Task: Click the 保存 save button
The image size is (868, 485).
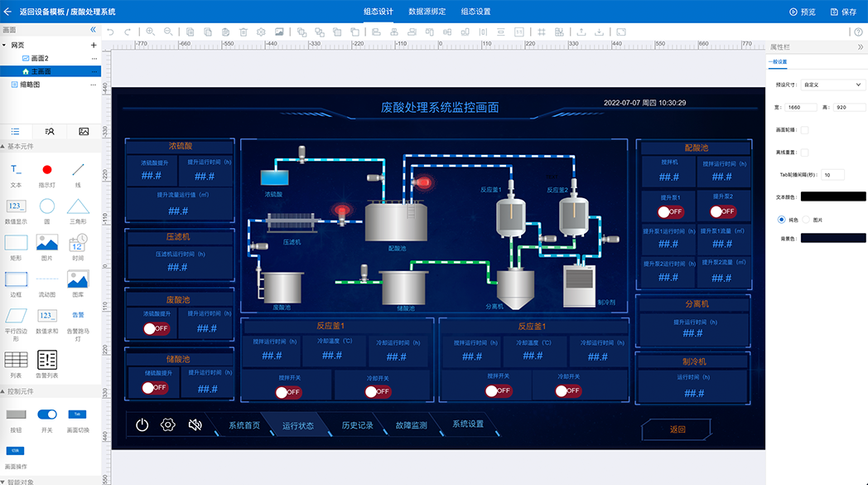Action: pos(843,12)
